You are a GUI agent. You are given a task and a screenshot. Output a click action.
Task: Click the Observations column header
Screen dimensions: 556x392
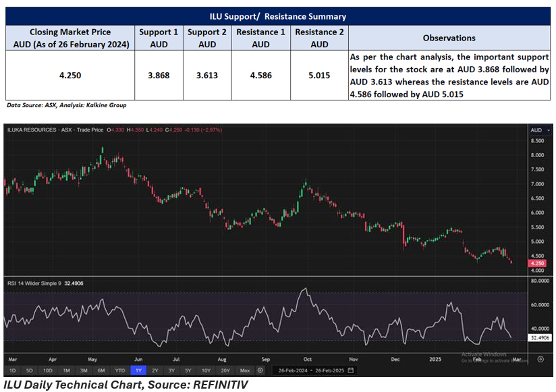449,38
